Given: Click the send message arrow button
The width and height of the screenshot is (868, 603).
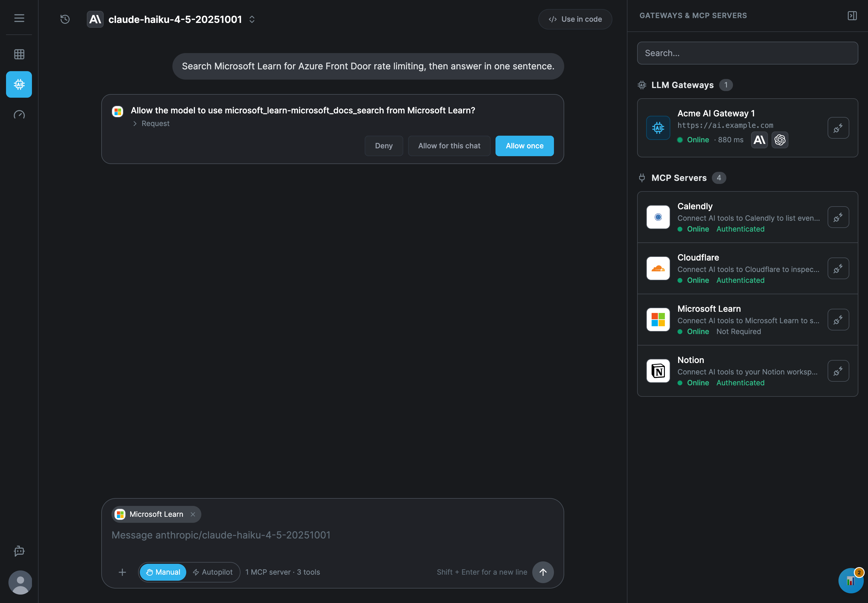Looking at the screenshot, I should click(543, 572).
